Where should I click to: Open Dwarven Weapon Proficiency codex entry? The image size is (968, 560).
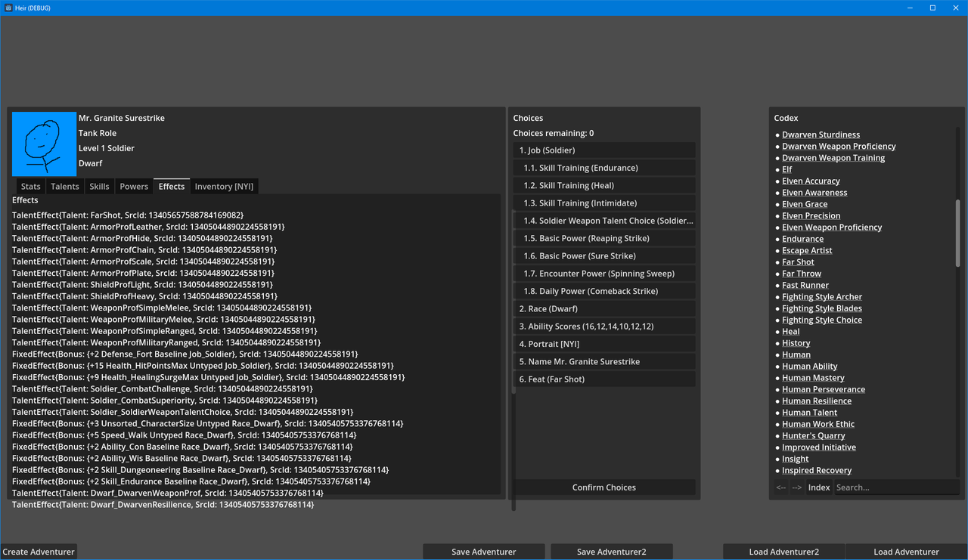(839, 147)
